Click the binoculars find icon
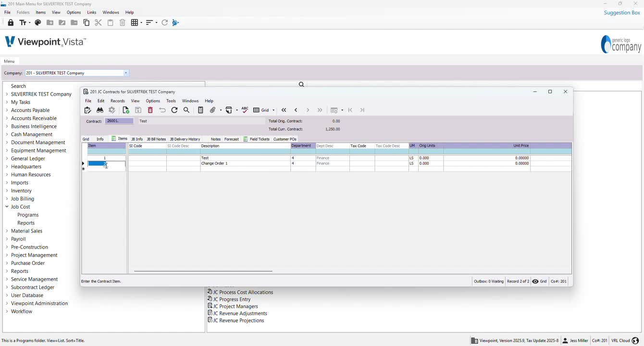The image size is (644, 346). point(100,110)
